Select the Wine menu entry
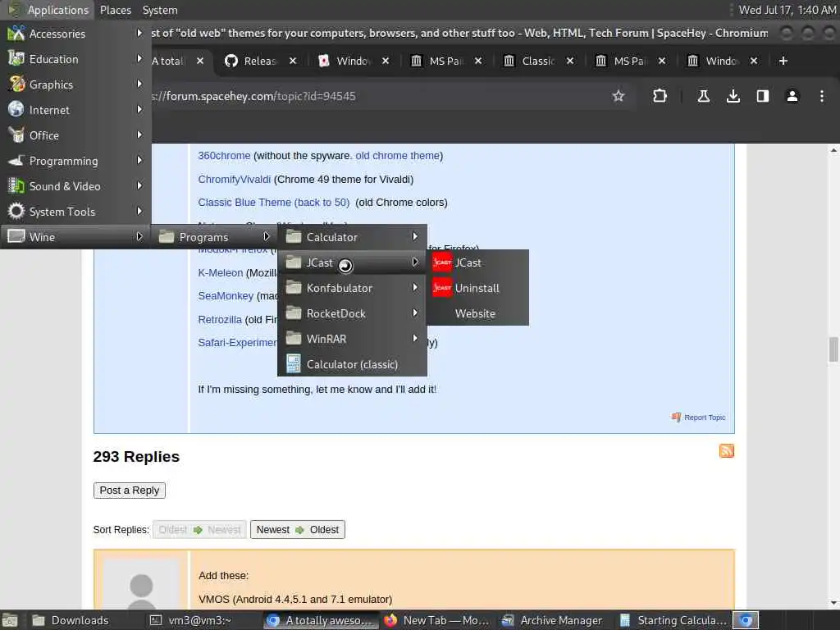Viewport: 840px width, 630px height. tap(75, 237)
